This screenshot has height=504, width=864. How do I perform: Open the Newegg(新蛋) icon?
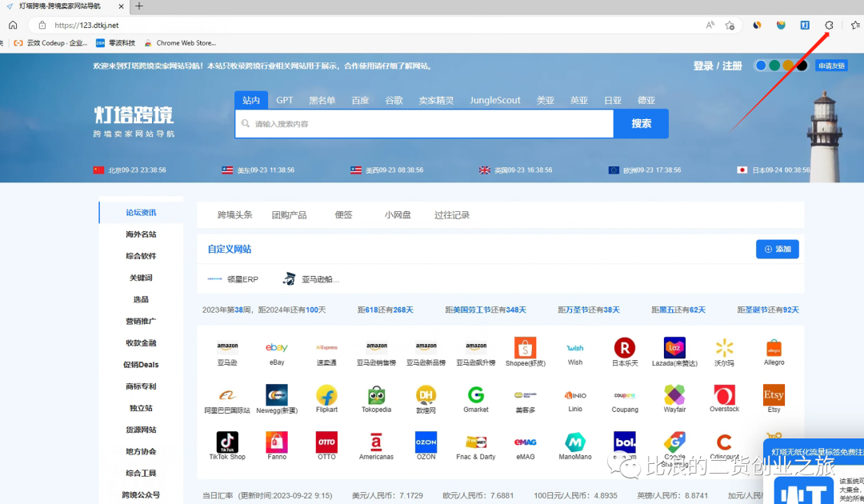(x=277, y=395)
